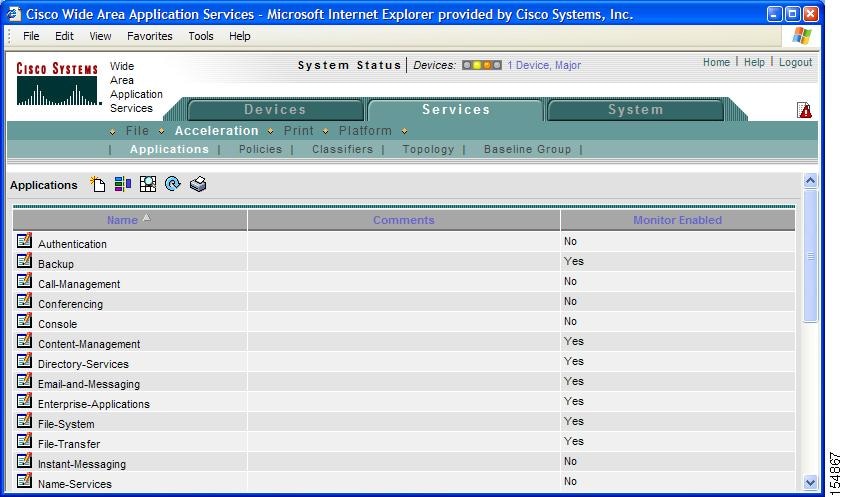Go to the Baseline Group sub-tab
841x497 pixels.
(528, 149)
